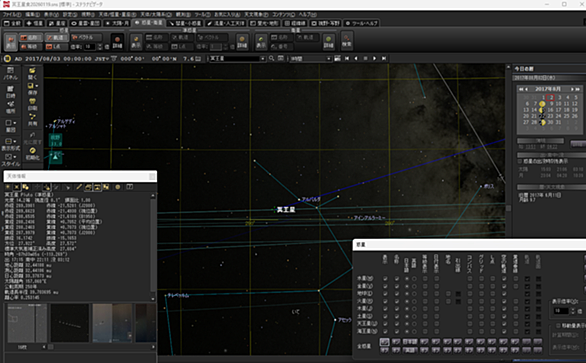Toggle 金星 名称 checkbox in planet dialog

397,286
